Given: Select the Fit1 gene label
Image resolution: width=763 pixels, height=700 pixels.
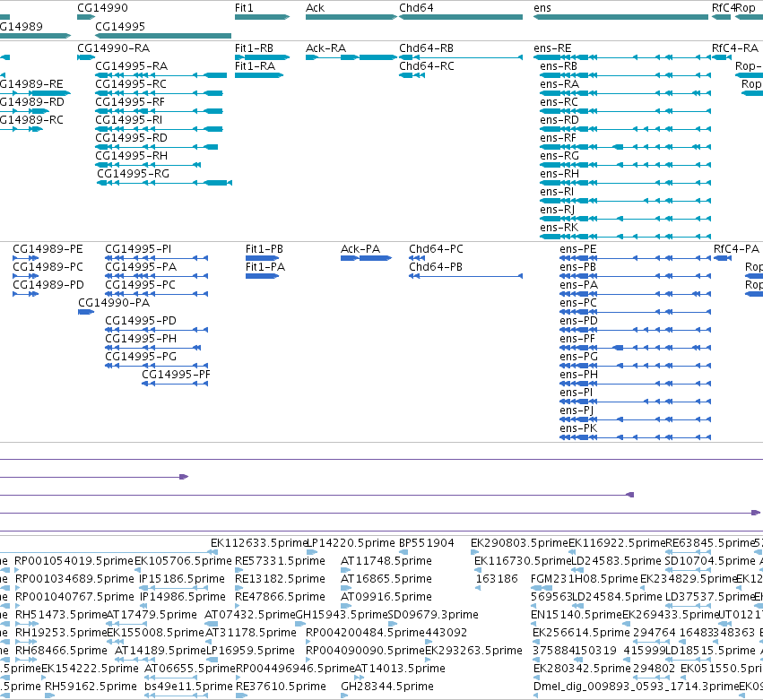Looking at the screenshot, I should point(244,8).
